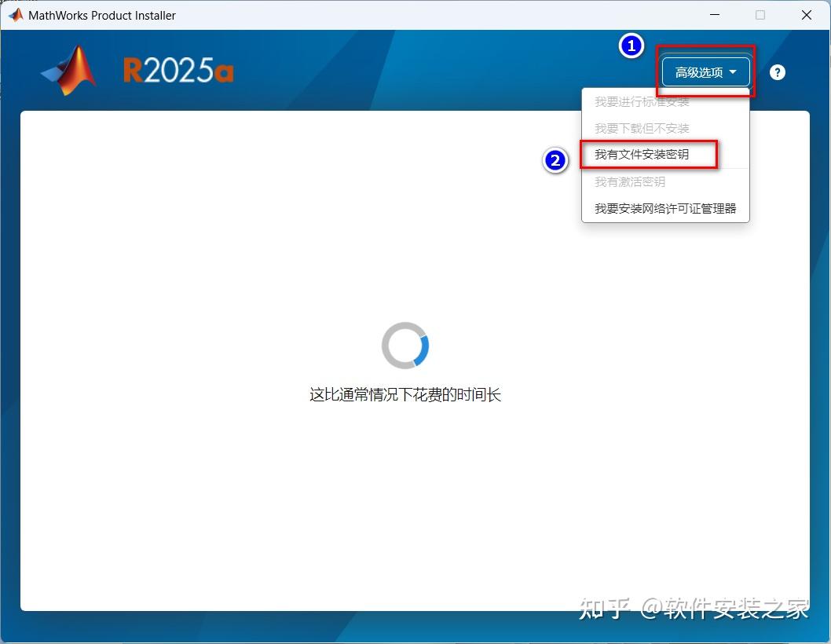The width and height of the screenshot is (831, 644).
Task: Click the MATLAB membrane logo
Action: pos(69,71)
